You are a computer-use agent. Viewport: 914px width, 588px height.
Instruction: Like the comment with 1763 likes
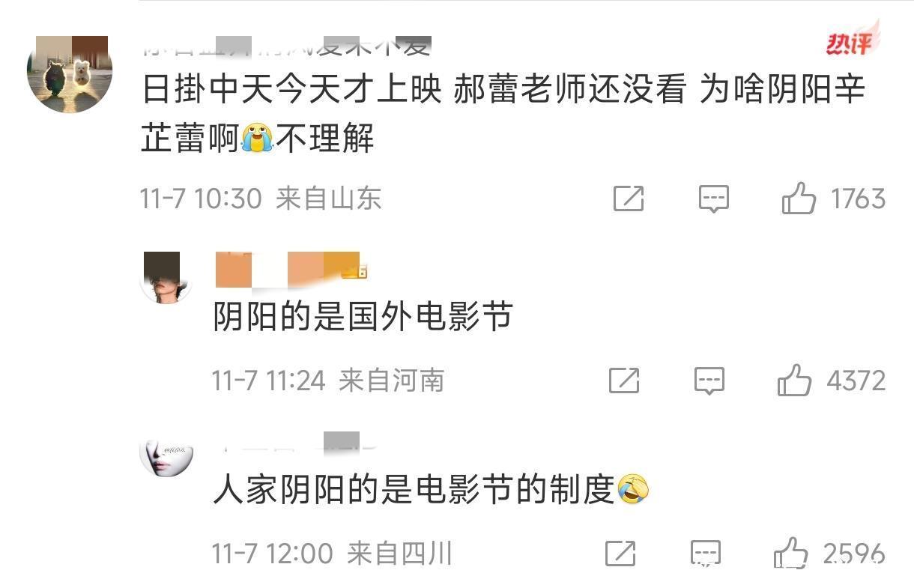tap(798, 198)
